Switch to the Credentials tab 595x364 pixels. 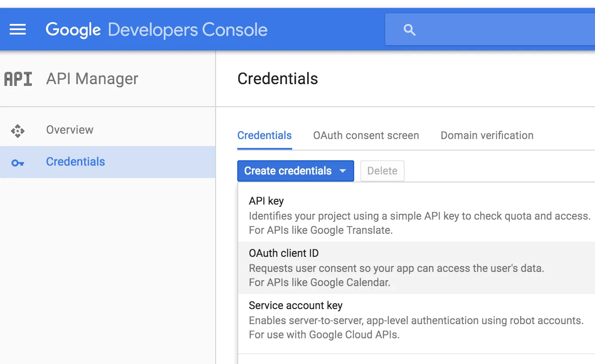pos(264,136)
